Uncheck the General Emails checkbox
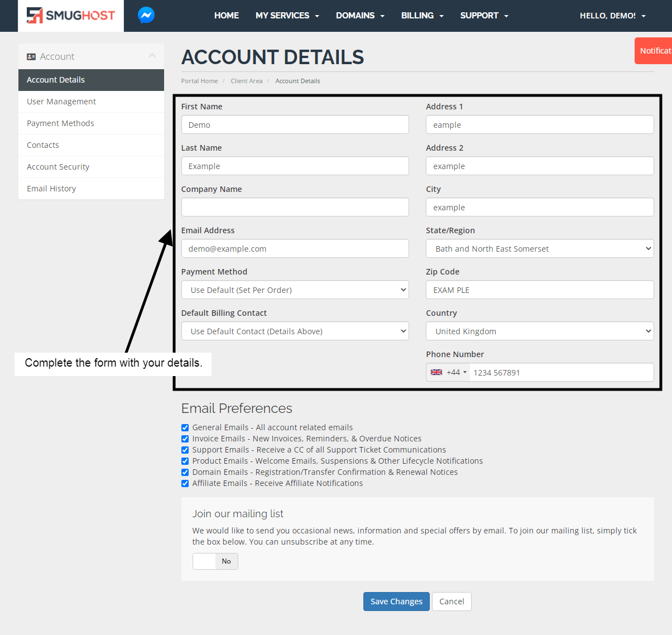The height and width of the screenshot is (635, 672). (x=185, y=427)
